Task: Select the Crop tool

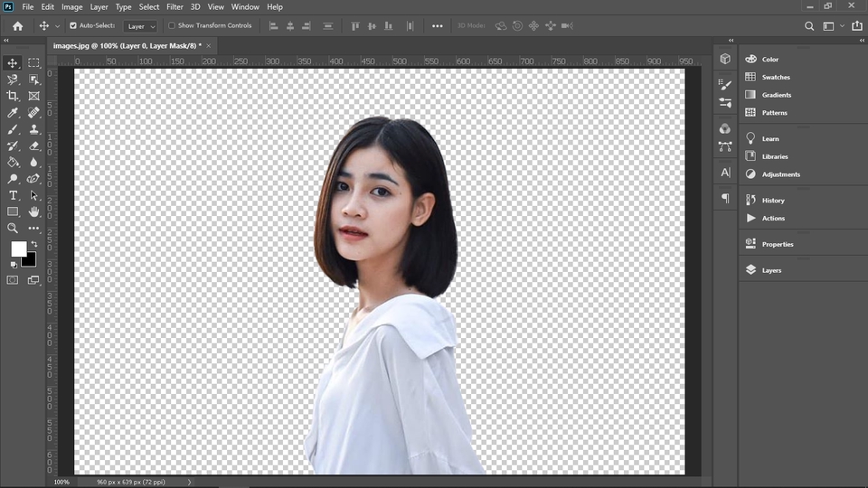Action: pos(12,96)
